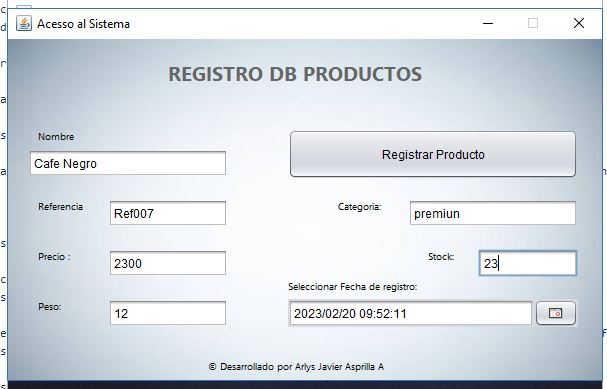Select the Referencia field with Ref007
Image resolution: width=607 pixels, height=389 pixels.
(168, 213)
